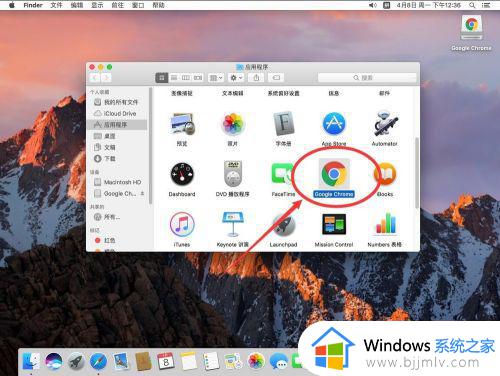Switch Finder to Cover Flow view

click(x=198, y=78)
